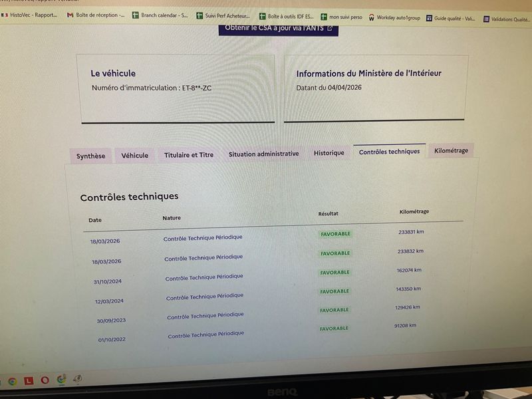Click the Workday logo icon in bookmarks
532x399 pixels.
pos(372,17)
